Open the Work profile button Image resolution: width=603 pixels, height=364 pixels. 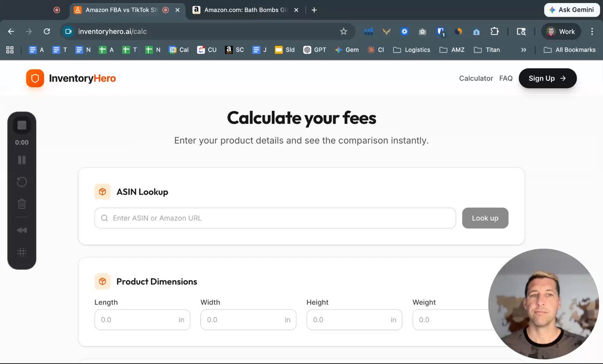coord(561,31)
